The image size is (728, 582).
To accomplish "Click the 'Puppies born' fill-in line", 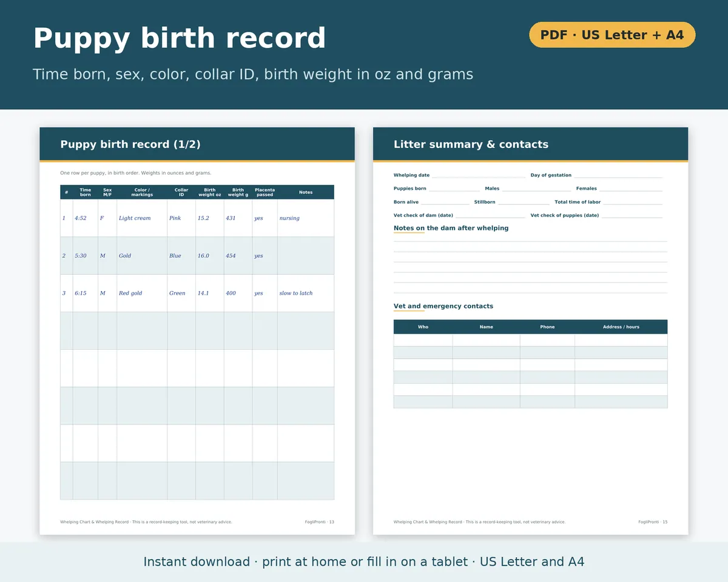I will [454, 189].
